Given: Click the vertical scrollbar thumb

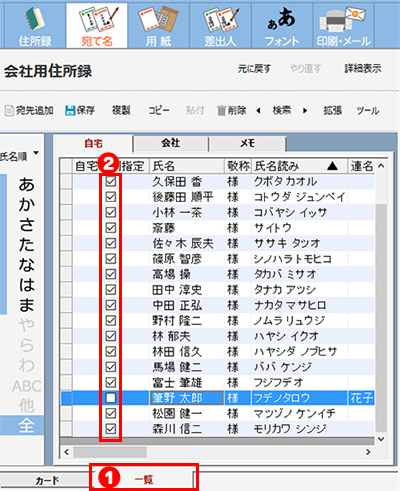Looking at the screenshot, I should tap(381, 318).
